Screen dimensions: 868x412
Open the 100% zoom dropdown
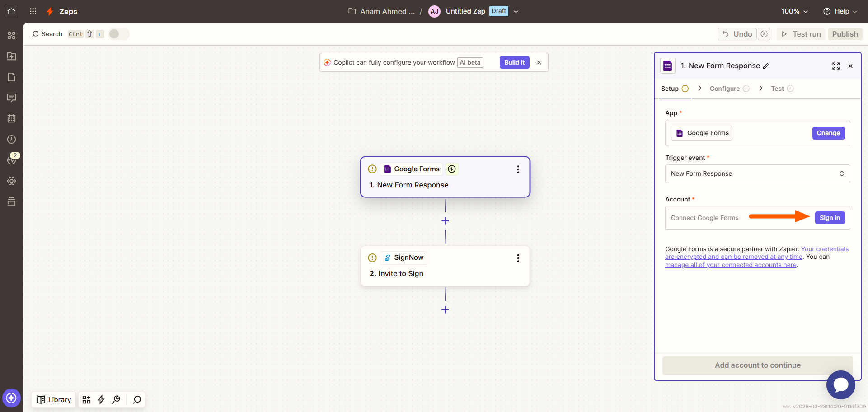pyautogui.click(x=794, y=11)
